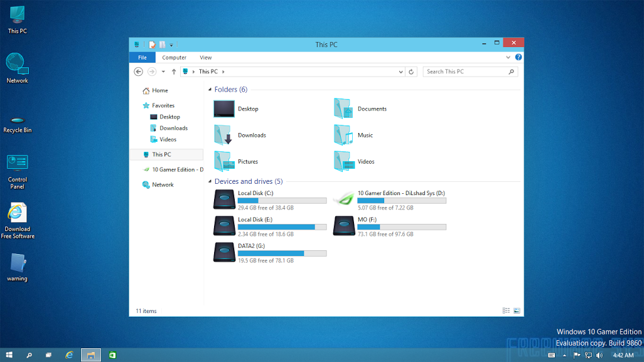644x362 pixels.
Task: Open Explorer help question mark icon
Action: point(518,57)
